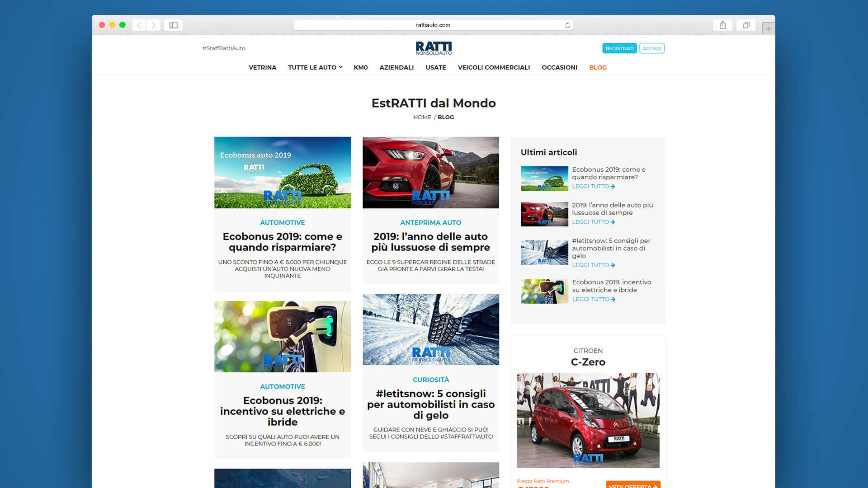Click the rattiauto.com address bar

click(x=433, y=25)
